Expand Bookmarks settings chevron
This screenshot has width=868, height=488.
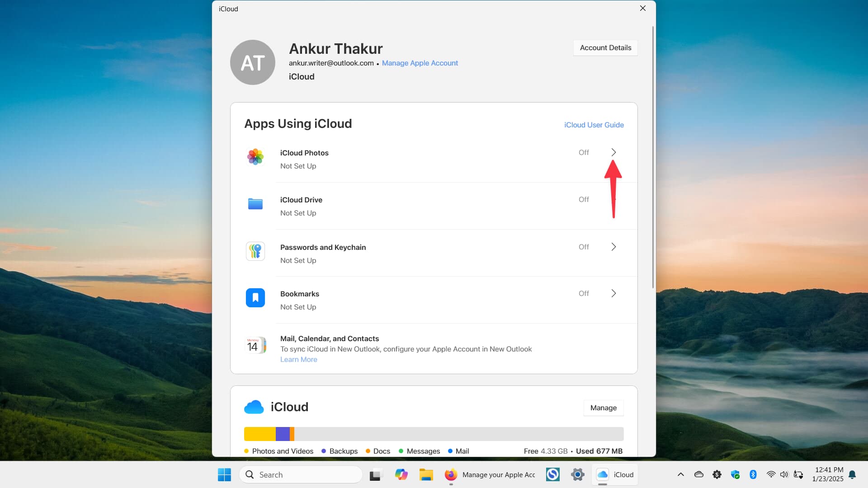[613, 293]
